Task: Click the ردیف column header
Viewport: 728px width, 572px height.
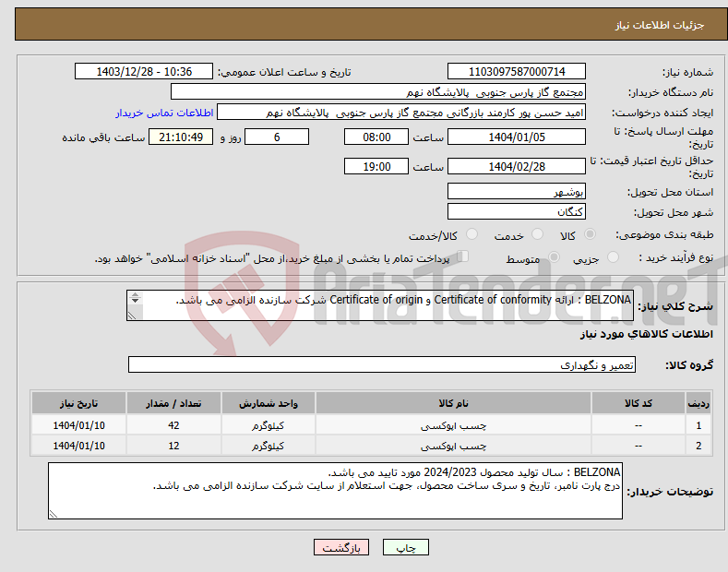Action: pyautogui.click(x=698, y=403)
